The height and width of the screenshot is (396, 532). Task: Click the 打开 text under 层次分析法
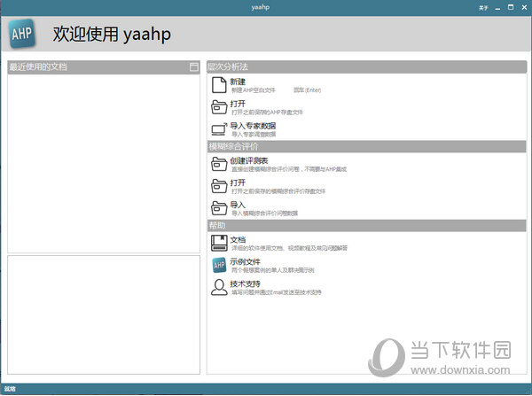point(238,104)
